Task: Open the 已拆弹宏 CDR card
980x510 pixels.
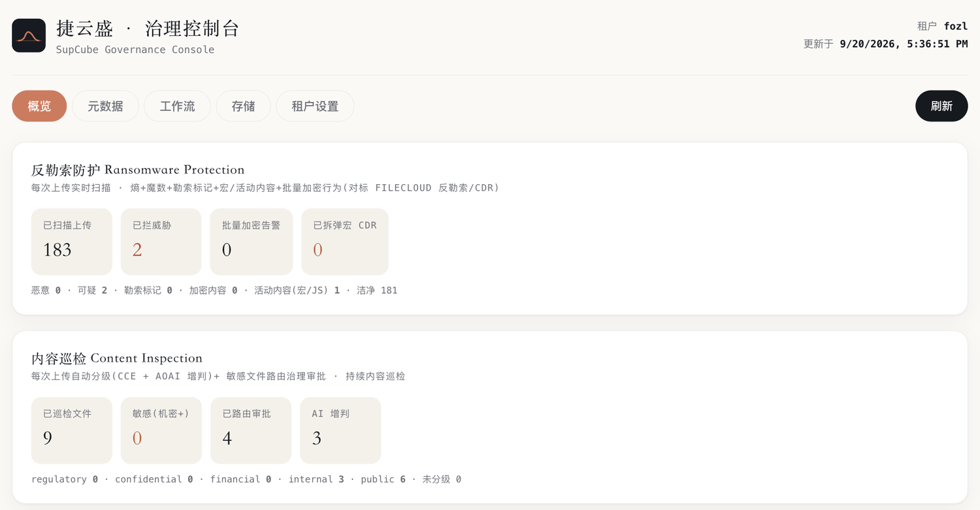Action: [345, 242]
